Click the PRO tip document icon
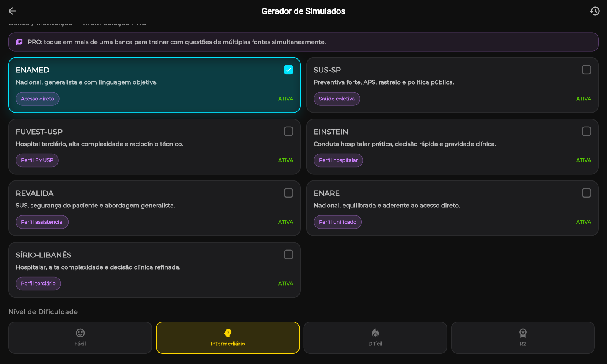The height and width of the screenshot is (364, 607). pyautogui.click(x=19, y=42)
